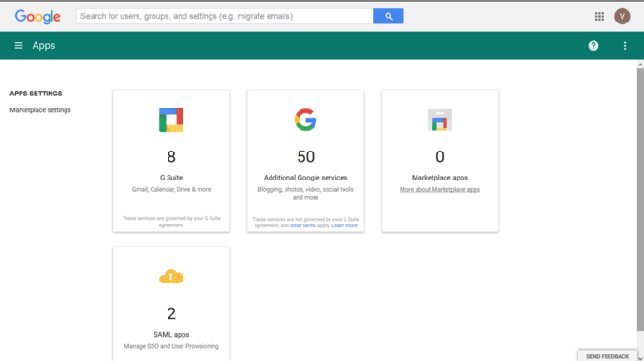Open the hamburger main menu
Viewport: 644px width, 361px height.
(x=19, y=46)
